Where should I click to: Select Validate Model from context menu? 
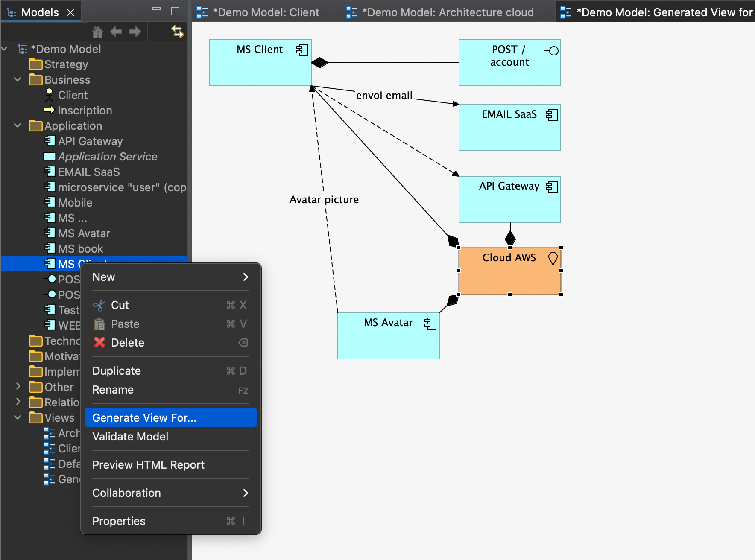click(130, 436)
